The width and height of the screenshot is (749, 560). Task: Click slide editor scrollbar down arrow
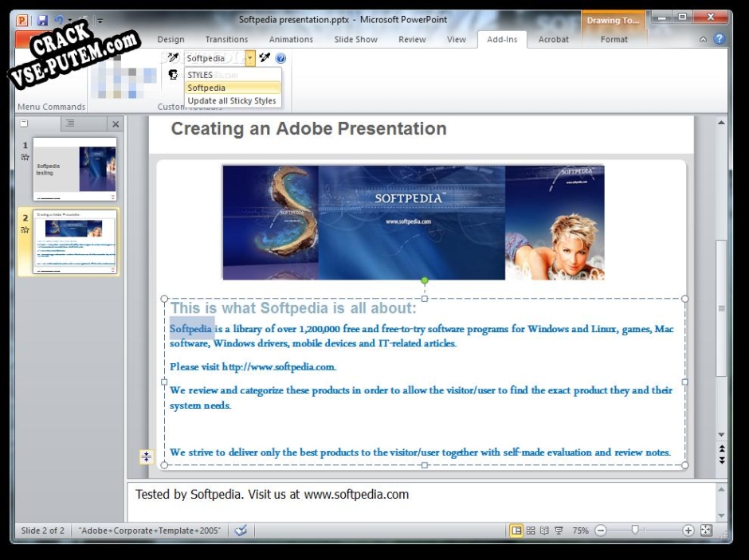point(721,435)
